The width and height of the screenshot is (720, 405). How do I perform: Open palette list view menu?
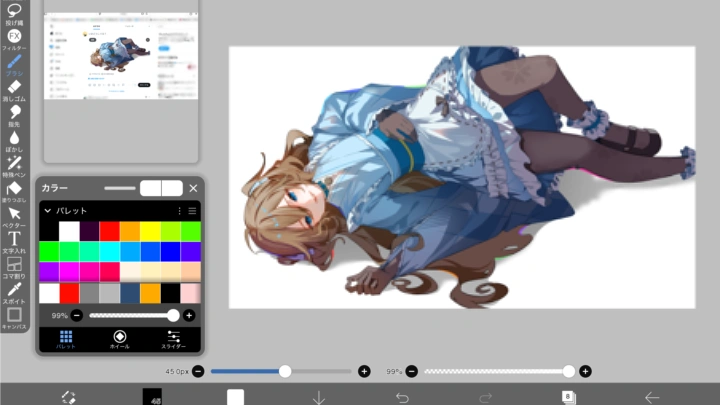click(x=192, y=211)
